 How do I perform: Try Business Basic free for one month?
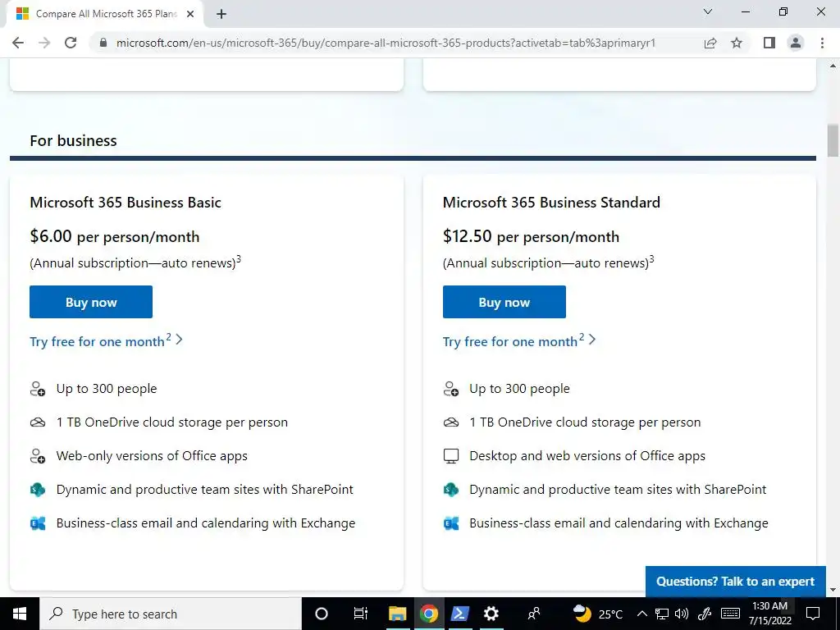(106, 340)
